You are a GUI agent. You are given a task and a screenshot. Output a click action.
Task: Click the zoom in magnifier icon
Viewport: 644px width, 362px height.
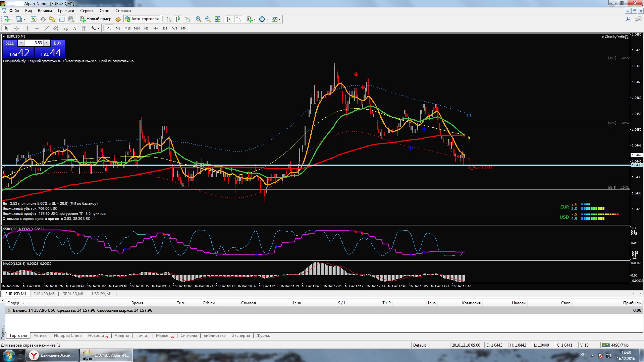click(x=199, y=19)
